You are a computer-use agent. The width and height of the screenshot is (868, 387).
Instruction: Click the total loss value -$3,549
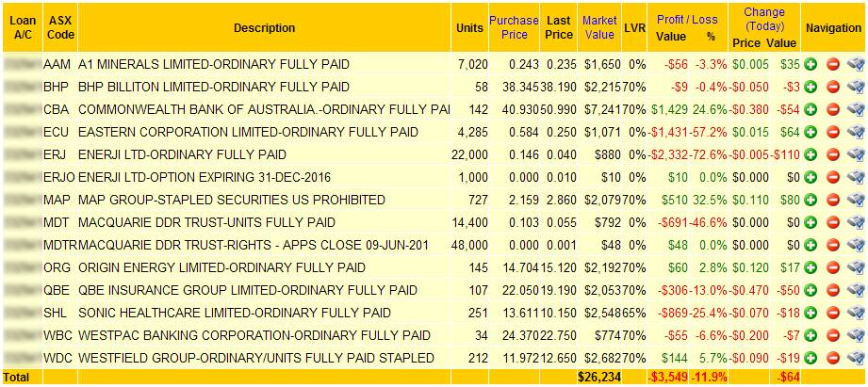667,377
